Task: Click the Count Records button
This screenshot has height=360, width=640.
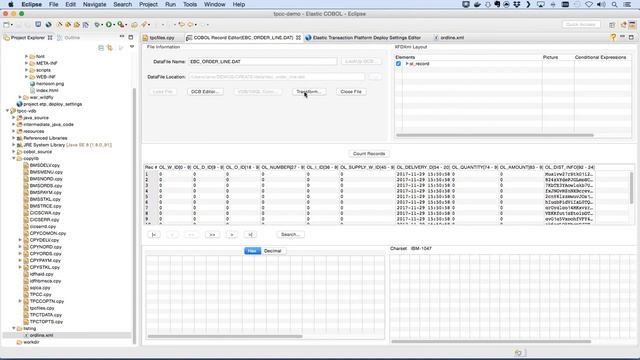Action: [x=369, y=153]
